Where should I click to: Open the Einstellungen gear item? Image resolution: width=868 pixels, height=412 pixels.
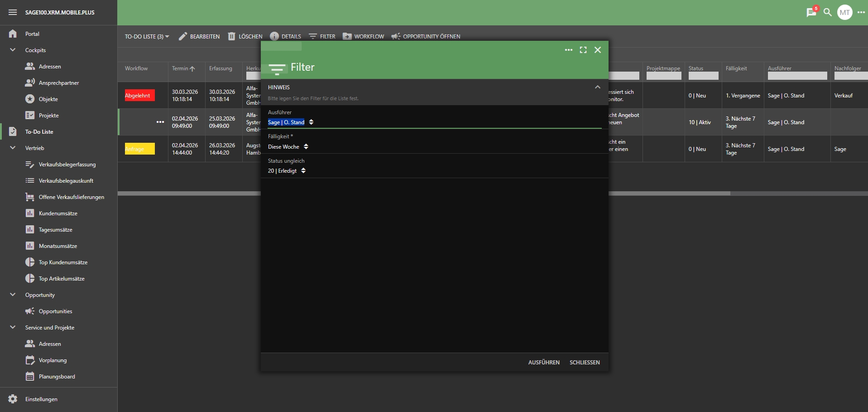(41, 399)
